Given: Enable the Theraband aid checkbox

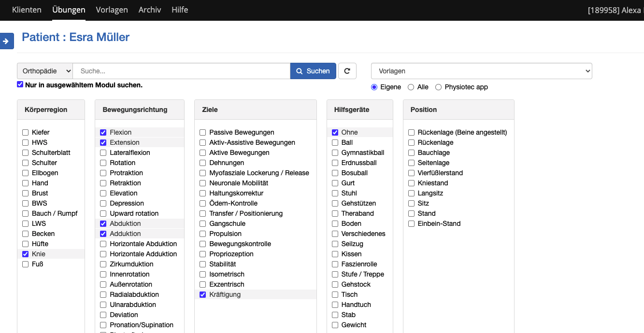Looking at the screenshot, I should point(335,213).
